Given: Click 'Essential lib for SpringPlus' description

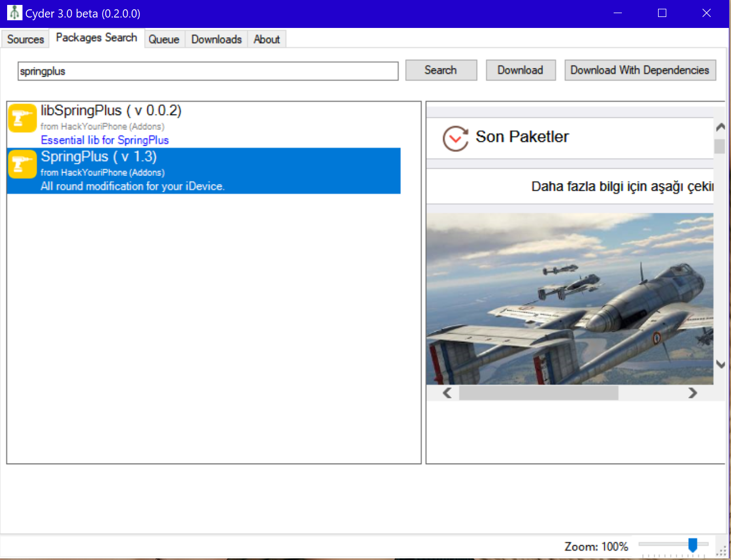Looking at the screenshot, I should point(105,140).
